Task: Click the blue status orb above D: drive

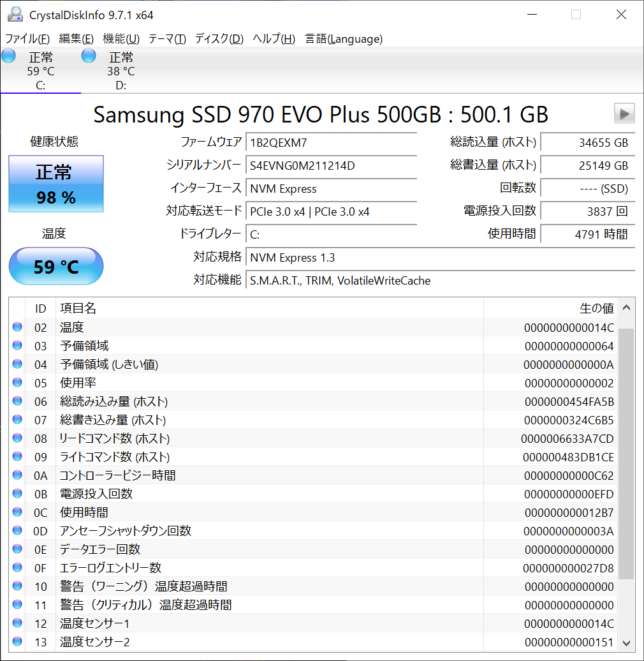Action: (89, 56)
